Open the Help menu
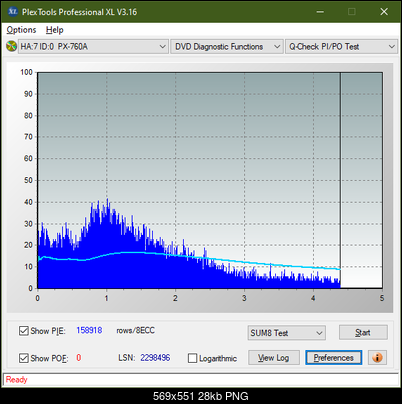The width and height of the screenshot is (402, 404). point(55,30)
